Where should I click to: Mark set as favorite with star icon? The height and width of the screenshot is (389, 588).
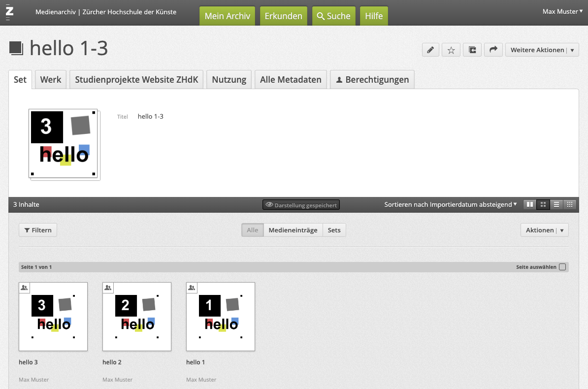451,50
